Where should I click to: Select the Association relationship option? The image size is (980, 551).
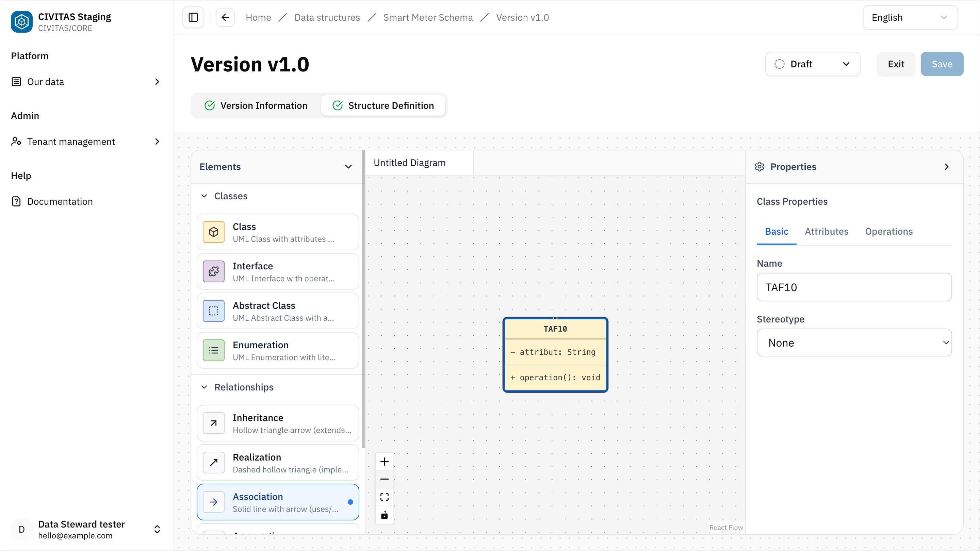point(278,502)
